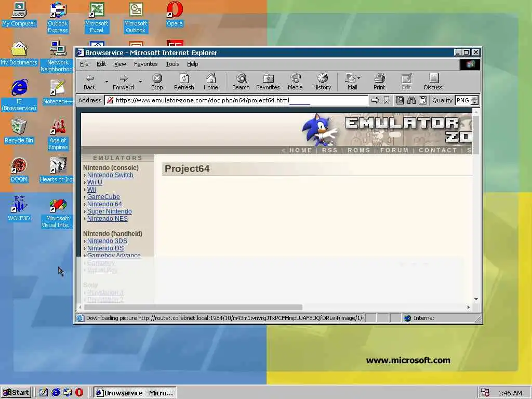532x399 pixels.
Task: Click the clipboard icon in address toolbar
Action: pyautogui.click(x=423, y=100)
